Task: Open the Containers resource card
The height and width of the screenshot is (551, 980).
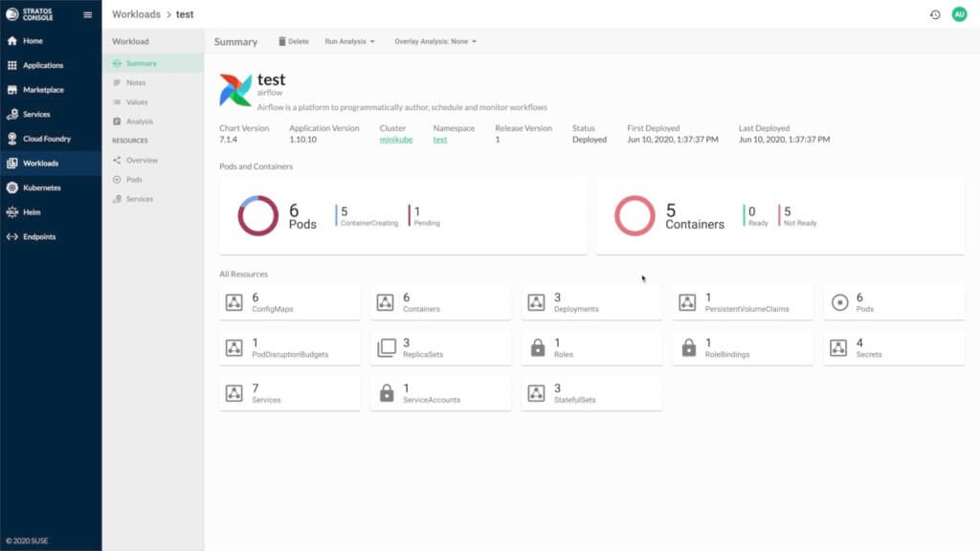Action: [x=440, y=302]
